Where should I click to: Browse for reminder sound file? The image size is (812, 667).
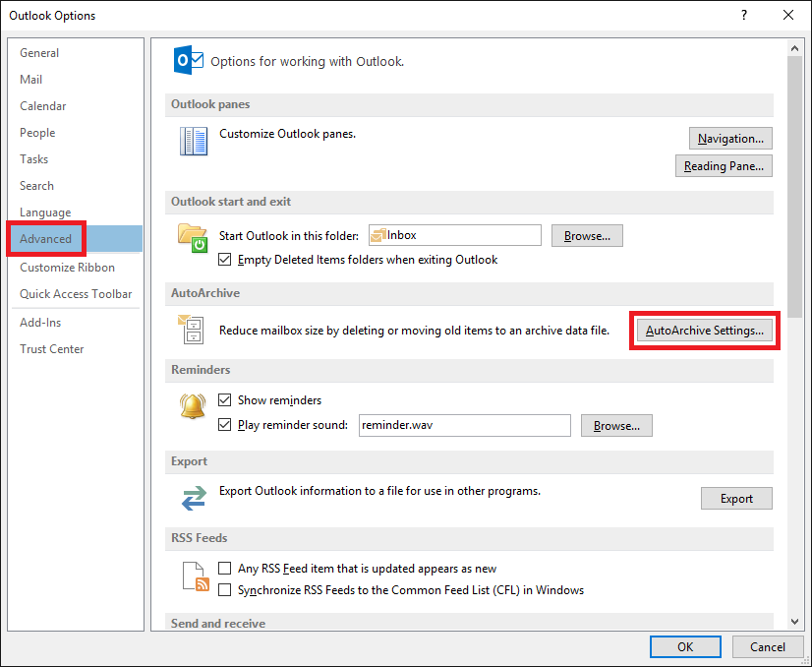pos(616,426)
